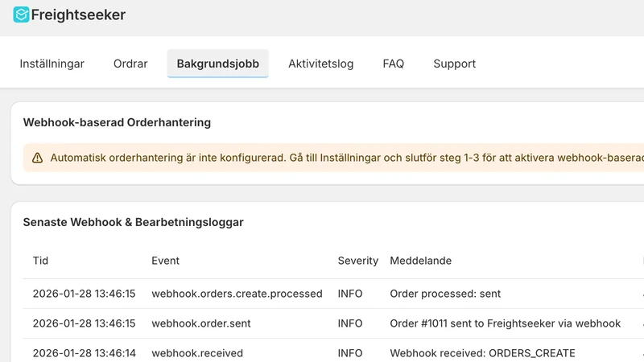Image resolution: width=644 pixels, height=362 pixels.
Task: Click the Freightseeker brand name
Action: pyautogui.click(x=78, y=14)
